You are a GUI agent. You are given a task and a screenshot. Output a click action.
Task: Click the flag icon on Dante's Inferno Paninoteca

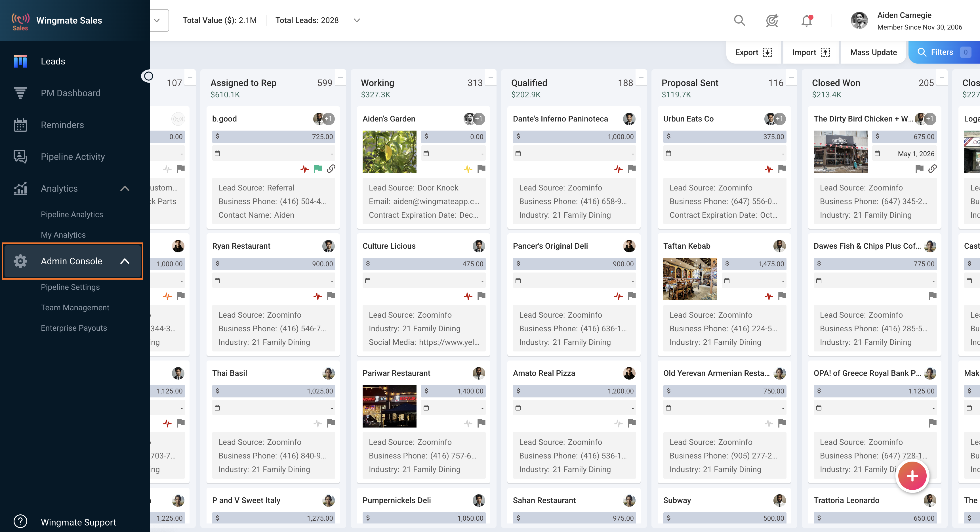pyautogui.click(x=632, y=169)
